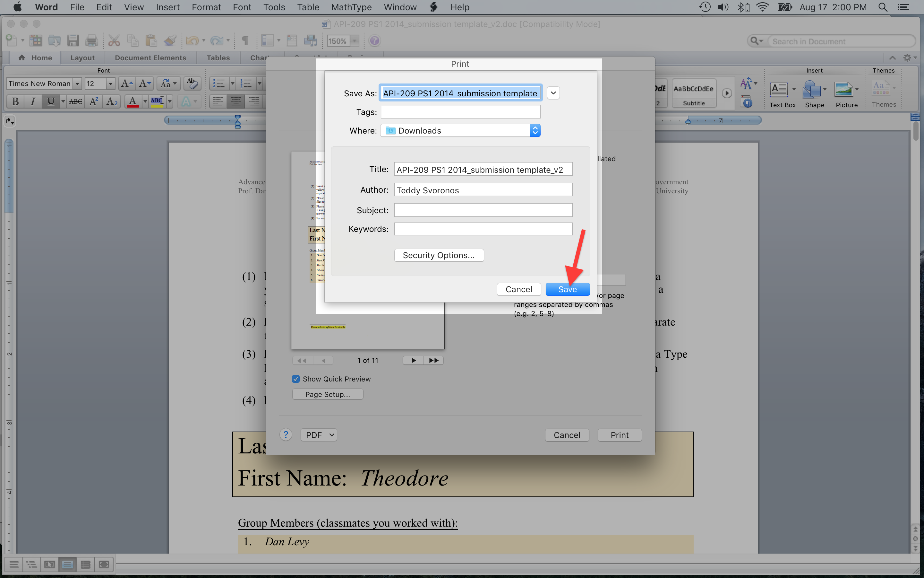Jump to first preview page

(x=303, y=361)
